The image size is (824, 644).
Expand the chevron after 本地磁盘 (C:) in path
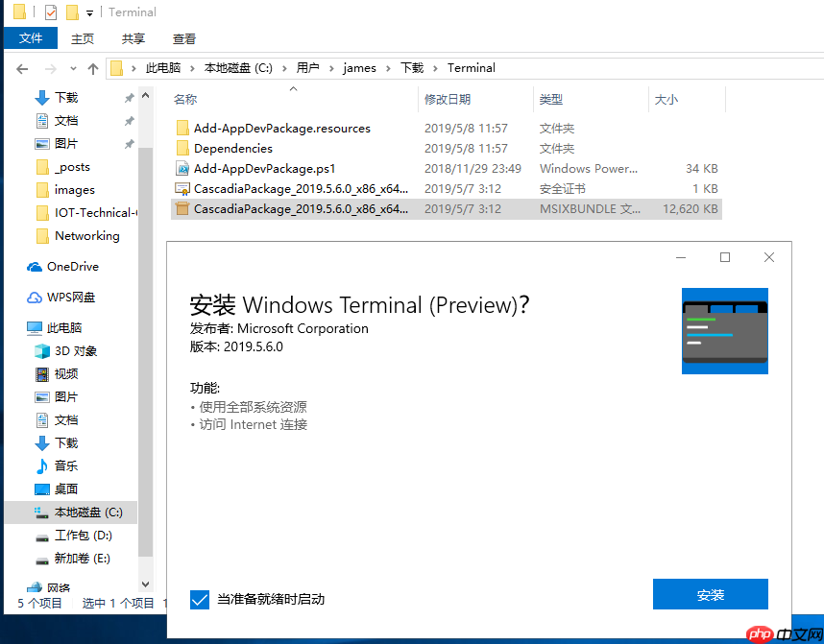284,68
